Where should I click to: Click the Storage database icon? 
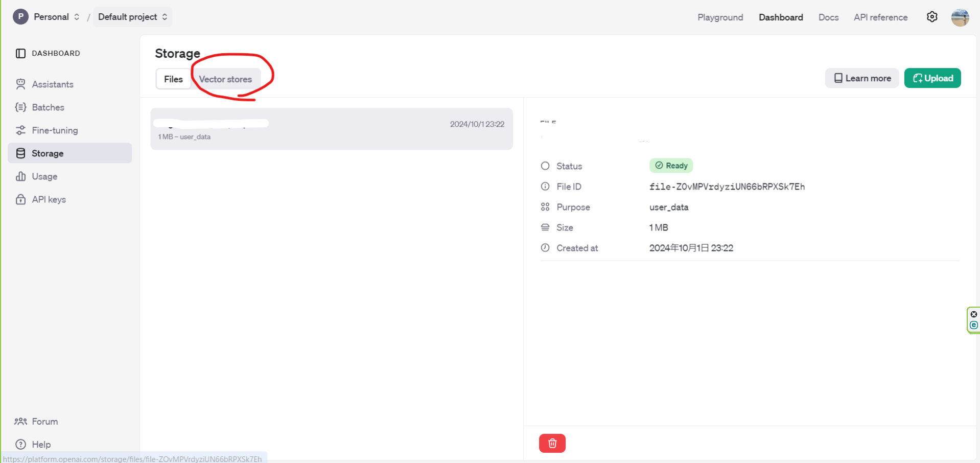pos(20,153)
